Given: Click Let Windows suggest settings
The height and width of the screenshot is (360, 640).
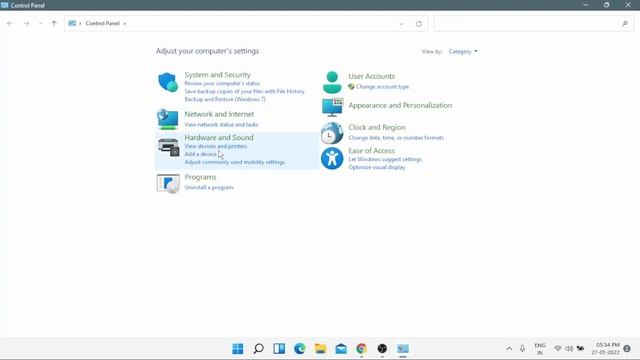Looking at the screenshot, I should (x=385, y=159).
